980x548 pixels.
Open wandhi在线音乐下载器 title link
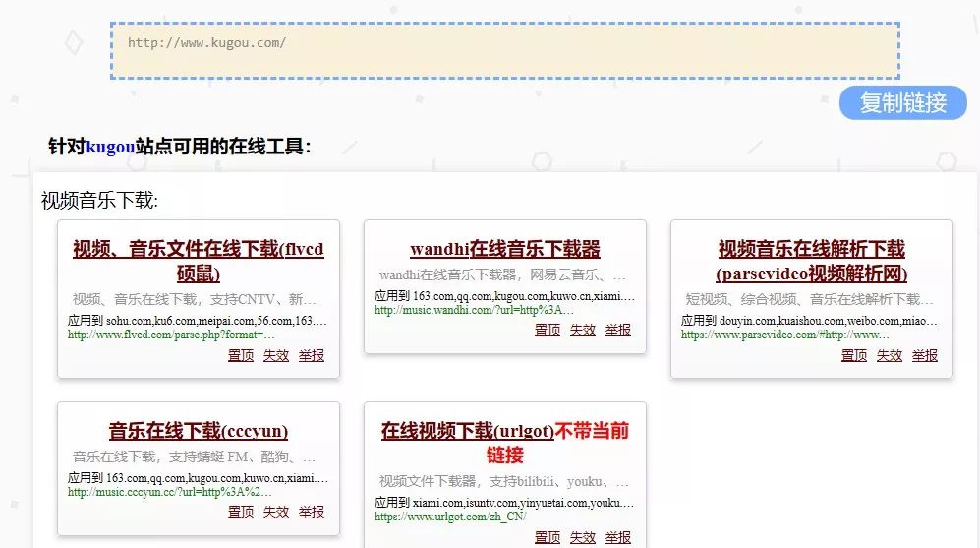coord(505,249)
